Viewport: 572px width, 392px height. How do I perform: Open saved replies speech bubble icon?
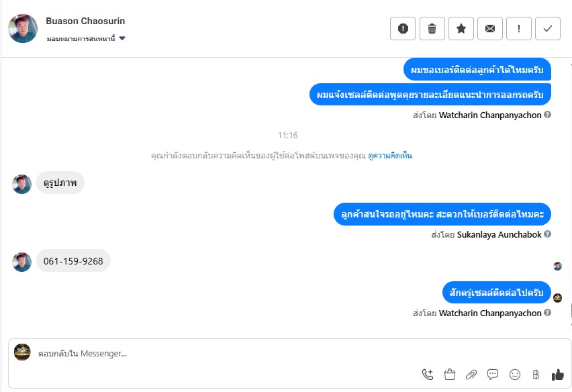pos(493,375)
